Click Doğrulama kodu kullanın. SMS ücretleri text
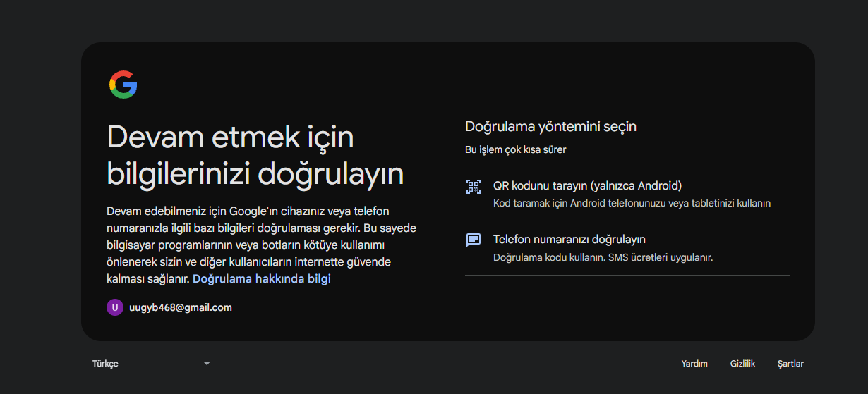 [603, 257]
